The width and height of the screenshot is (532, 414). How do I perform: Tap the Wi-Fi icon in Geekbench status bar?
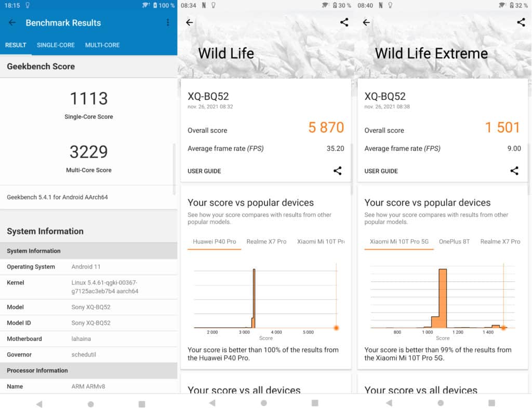(x=146, y=5)
